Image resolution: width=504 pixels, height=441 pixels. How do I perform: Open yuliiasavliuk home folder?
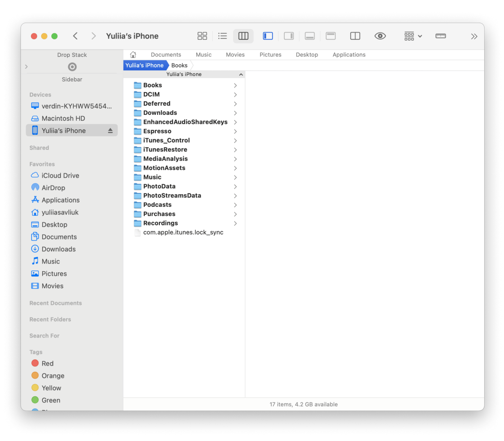(x=72, y=212)
